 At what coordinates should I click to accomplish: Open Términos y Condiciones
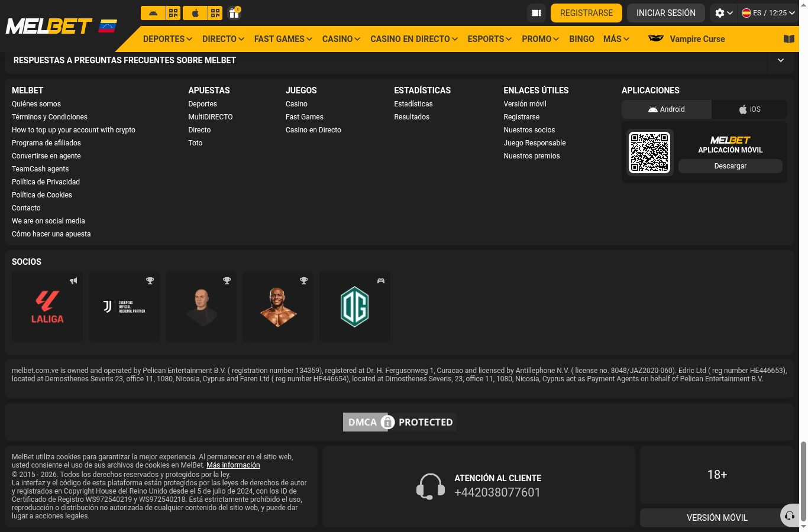[x=50, y=117]
